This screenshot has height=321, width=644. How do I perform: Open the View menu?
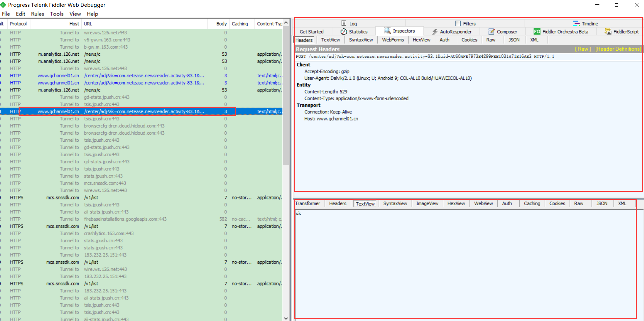pos(75,14)
